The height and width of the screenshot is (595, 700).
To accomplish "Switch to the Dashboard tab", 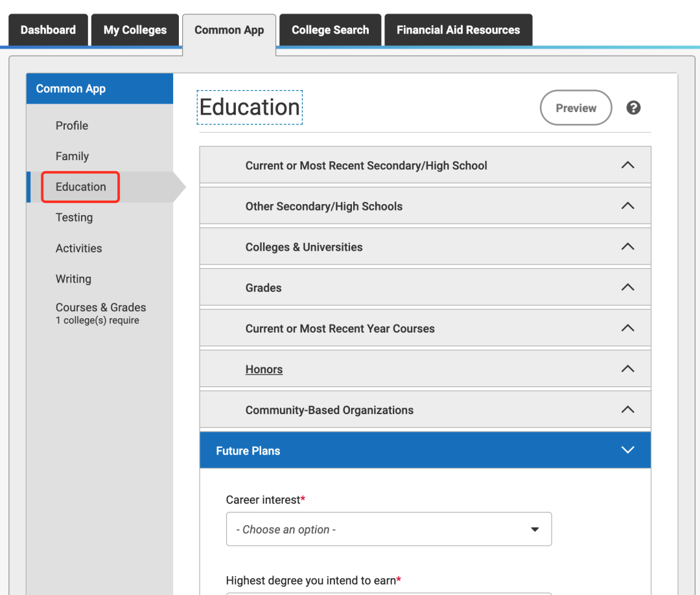I will tap(48, 30).
